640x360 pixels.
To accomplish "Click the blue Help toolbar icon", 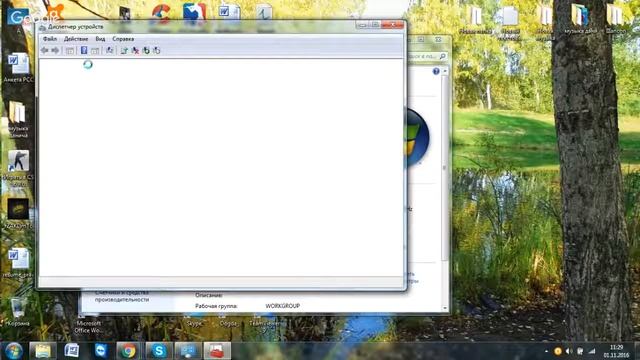I will tap(84, 50).
